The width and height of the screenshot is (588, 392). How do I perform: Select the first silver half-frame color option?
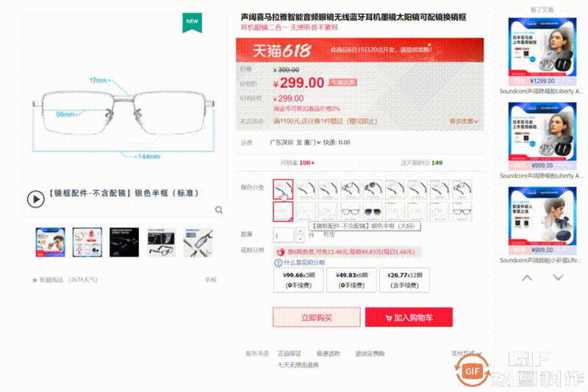point(283,189)
